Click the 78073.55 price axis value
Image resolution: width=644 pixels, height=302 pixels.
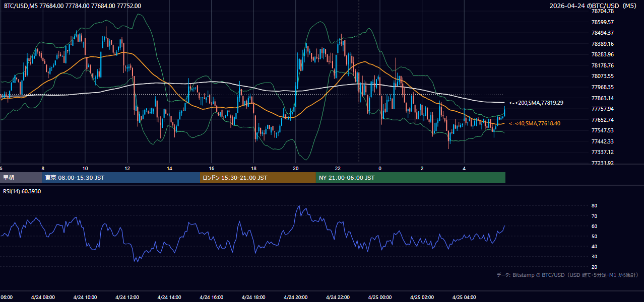coord(602,77)
